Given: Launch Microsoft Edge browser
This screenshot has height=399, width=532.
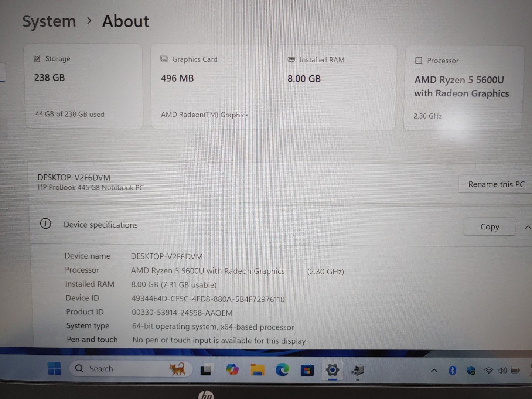Looking at the screenshot, I should pyautogui.click(x=282, y=370).
